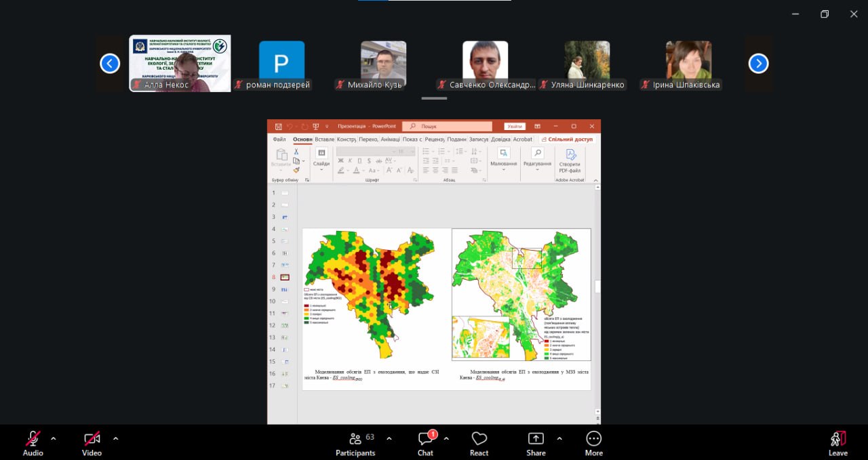Image resolution: width=868 pixels, height=460 pixels.
Task: Click the ribbon display options icon
Action: click(x=537, y=127)
